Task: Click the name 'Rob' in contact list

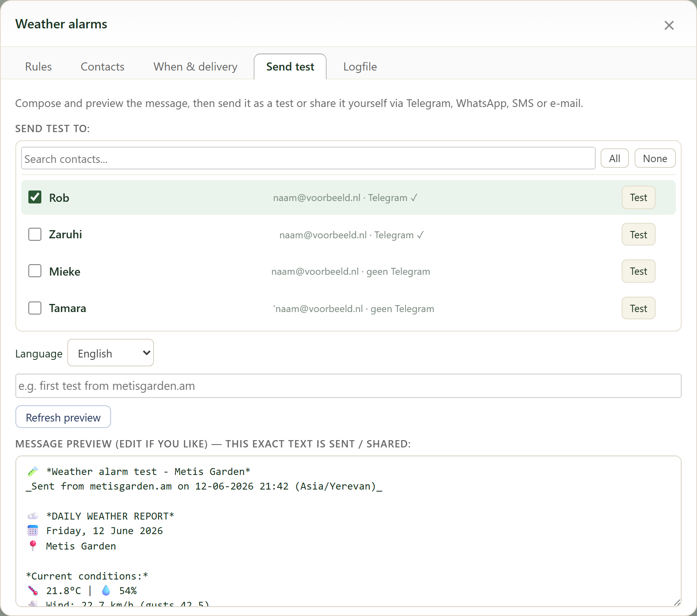Action: tap(59, 198)
